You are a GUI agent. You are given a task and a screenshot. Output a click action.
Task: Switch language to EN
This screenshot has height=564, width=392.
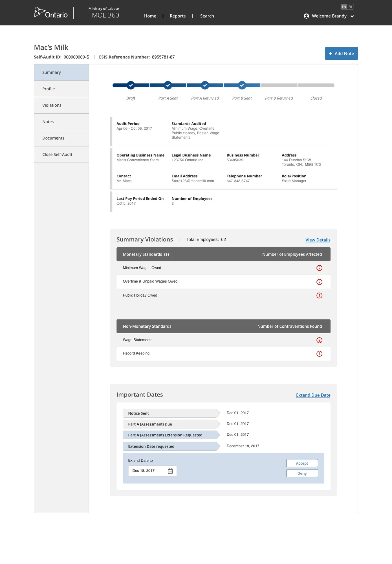344,7
